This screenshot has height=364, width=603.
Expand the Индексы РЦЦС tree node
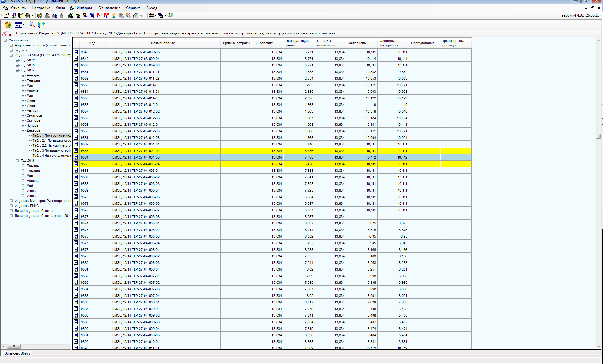point(11,206)
